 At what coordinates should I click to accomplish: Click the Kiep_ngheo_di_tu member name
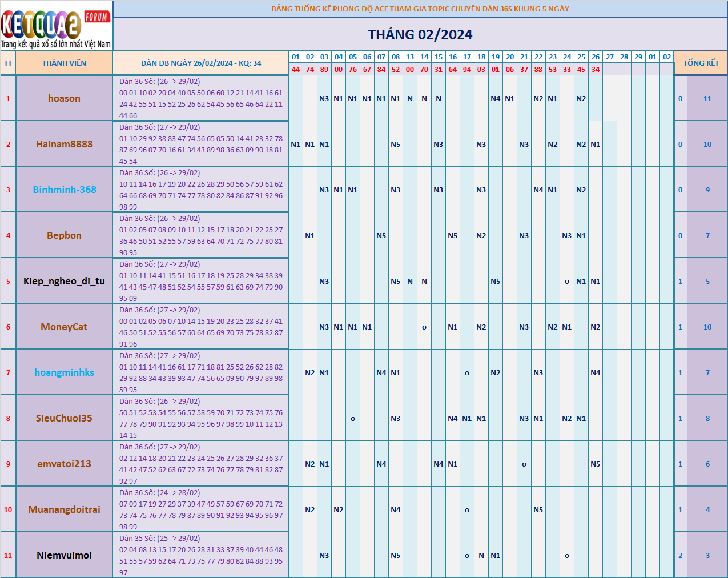point(64,281)
